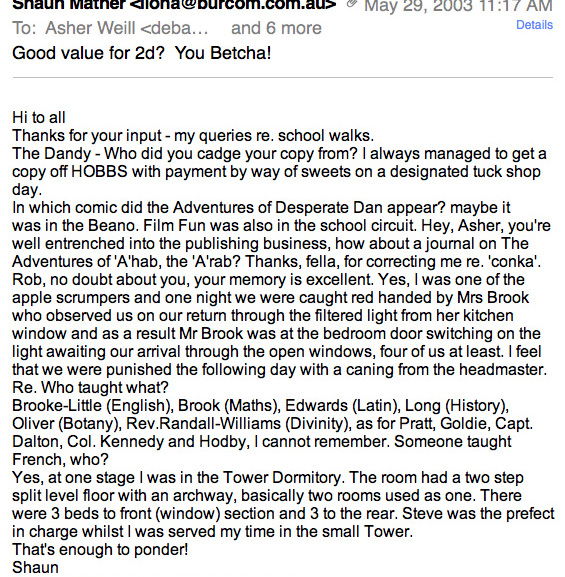
Task: Click the line "Re. Who taught what?"
Action: [90, 387]
